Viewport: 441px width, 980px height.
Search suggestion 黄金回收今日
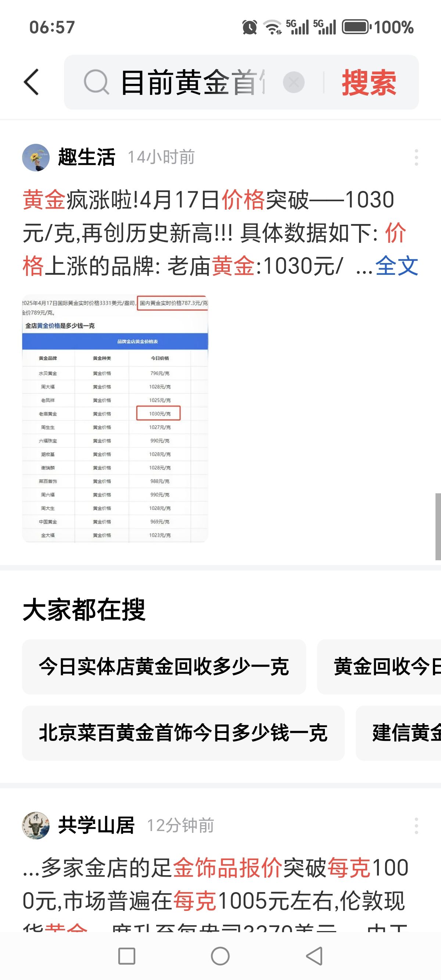[379, 667]
